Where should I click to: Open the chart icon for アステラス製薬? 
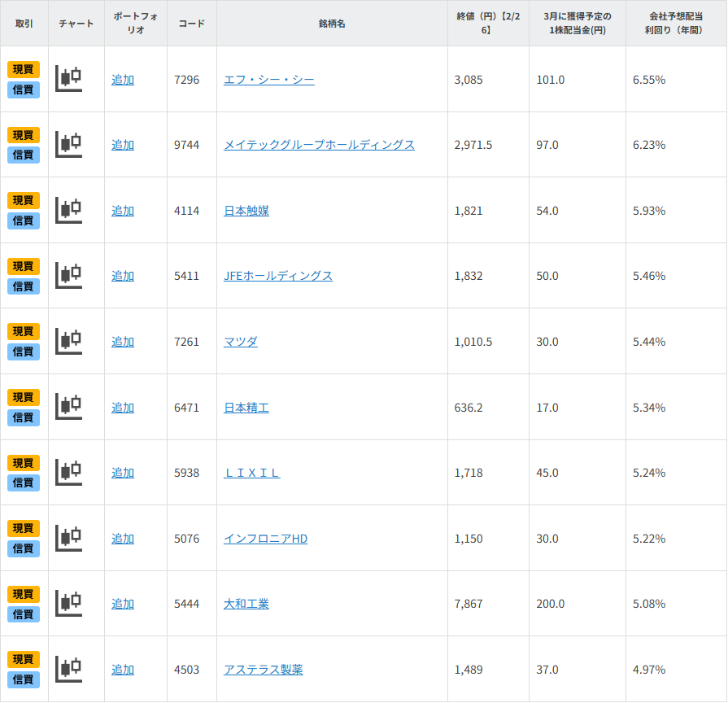click(69, 670)
